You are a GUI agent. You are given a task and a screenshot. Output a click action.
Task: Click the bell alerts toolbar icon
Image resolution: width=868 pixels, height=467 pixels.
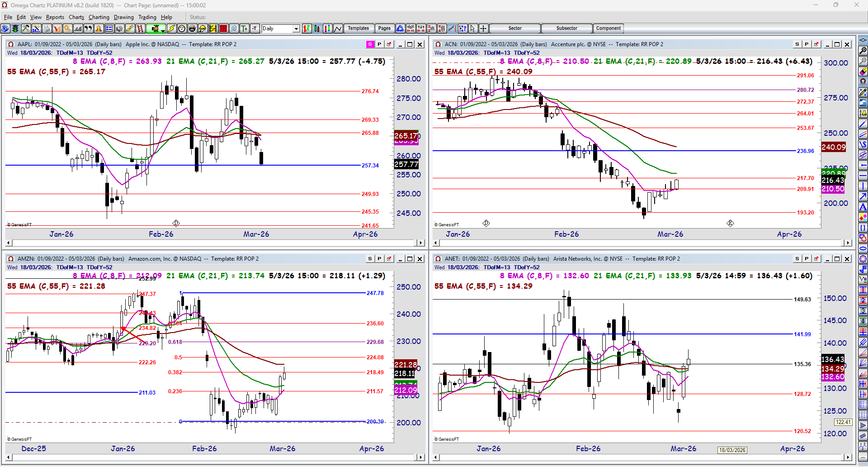[x=99, y=29]
